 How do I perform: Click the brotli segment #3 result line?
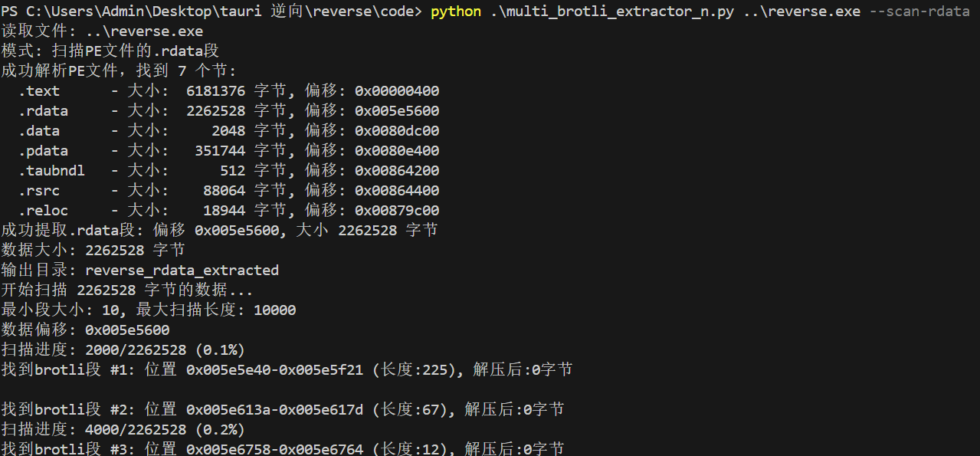282,449
